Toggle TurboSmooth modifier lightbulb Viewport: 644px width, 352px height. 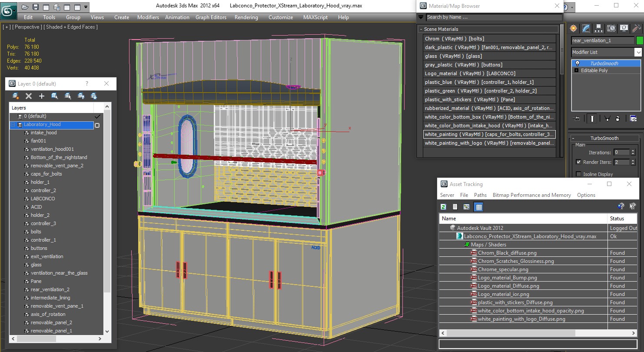tap(578, 63)
